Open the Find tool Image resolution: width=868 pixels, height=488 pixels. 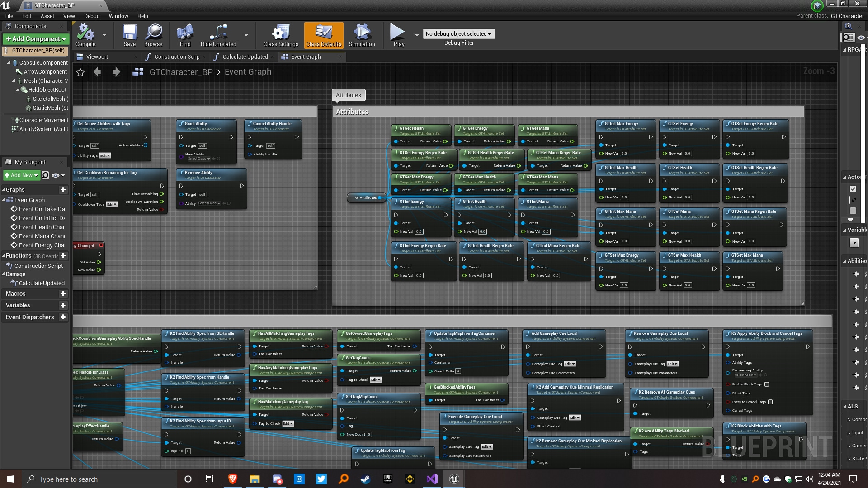(x=185, y=35)
